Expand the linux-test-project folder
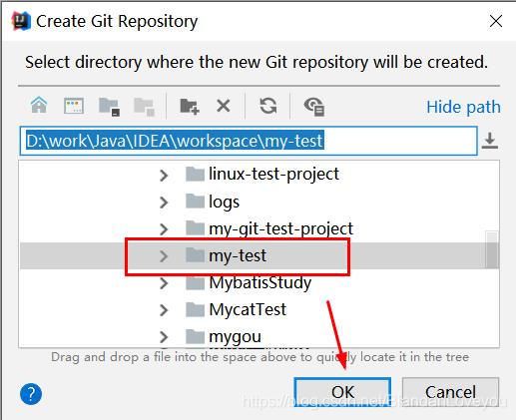This screenshot has width=516, height=420. (164, 175)
